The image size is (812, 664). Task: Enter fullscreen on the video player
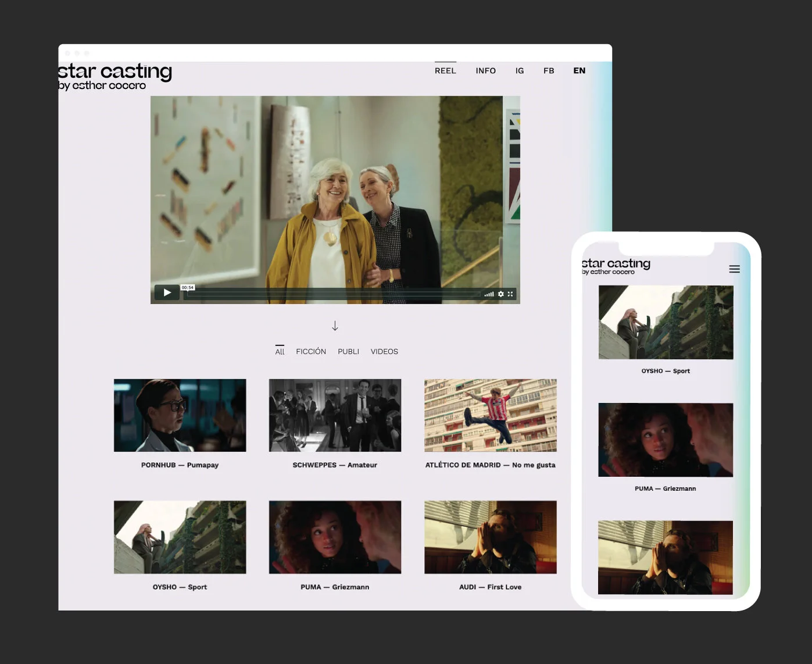tap(510, 294)
